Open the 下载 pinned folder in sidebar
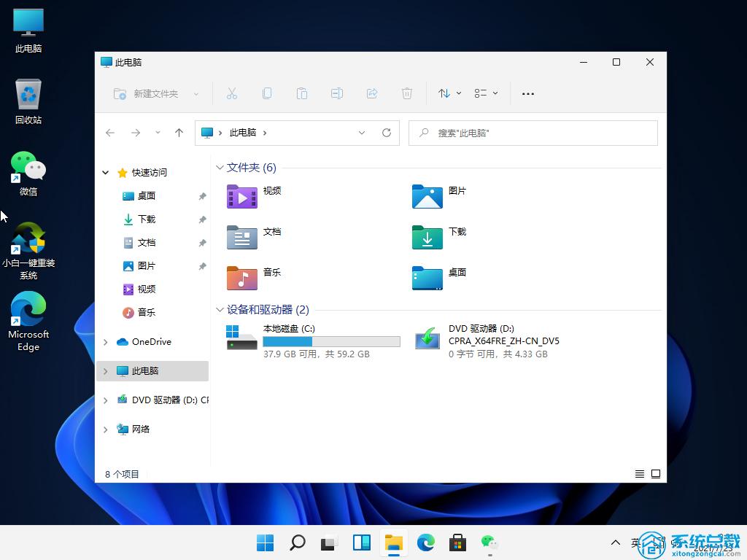 click(145, 219)
